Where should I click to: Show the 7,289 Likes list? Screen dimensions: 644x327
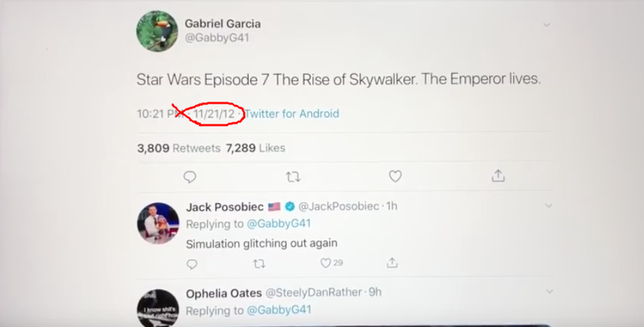point(256,148)
